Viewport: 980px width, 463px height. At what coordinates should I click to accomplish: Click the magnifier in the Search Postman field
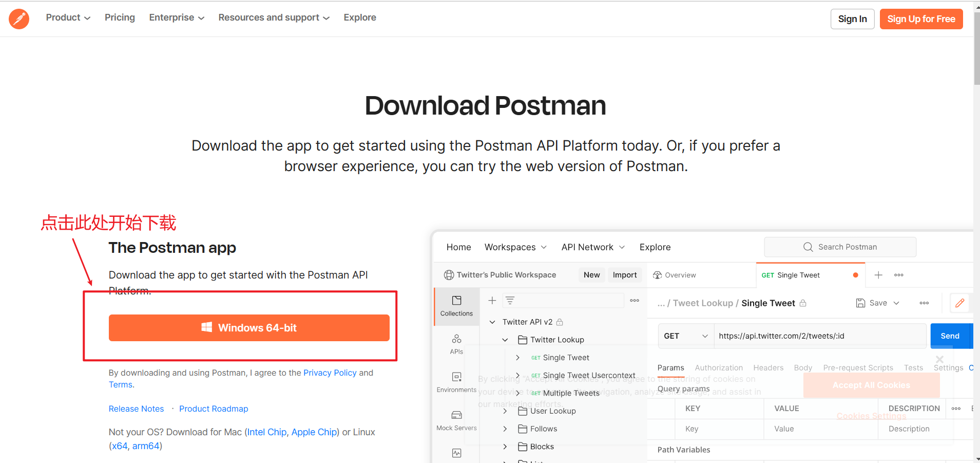point(807,247)
